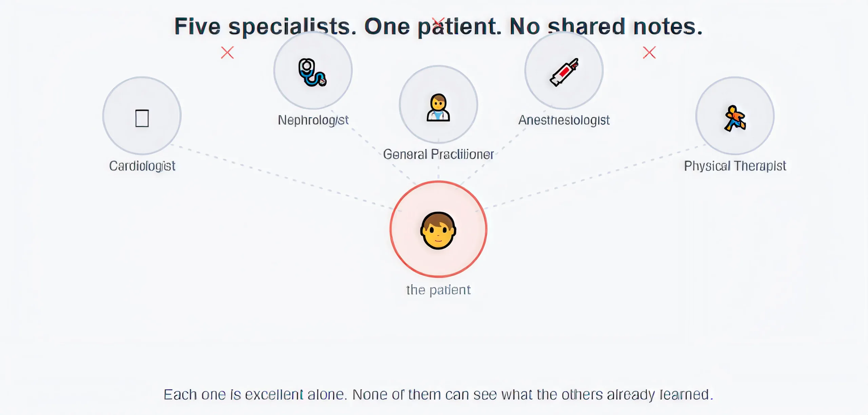868x415 pixels.
Task: Click the syringe icon for Anesthesiologist
Action: (564, 72)
